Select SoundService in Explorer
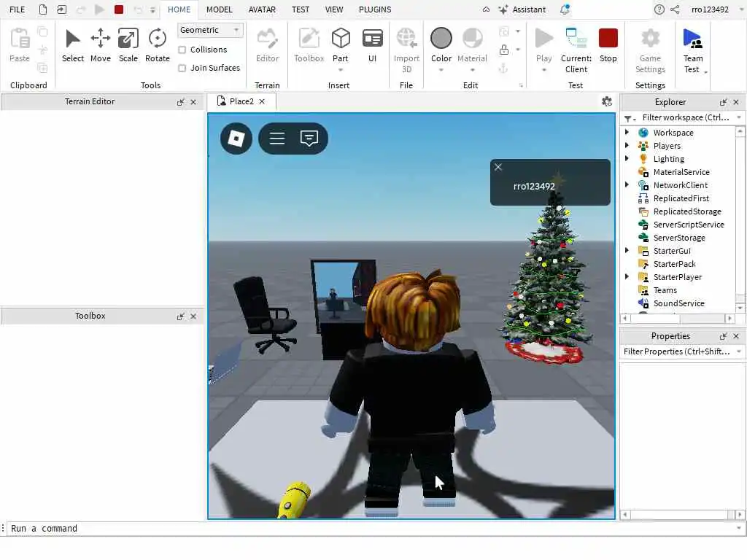The width and height of the screenshot is (747, 560). pos(678,303)
